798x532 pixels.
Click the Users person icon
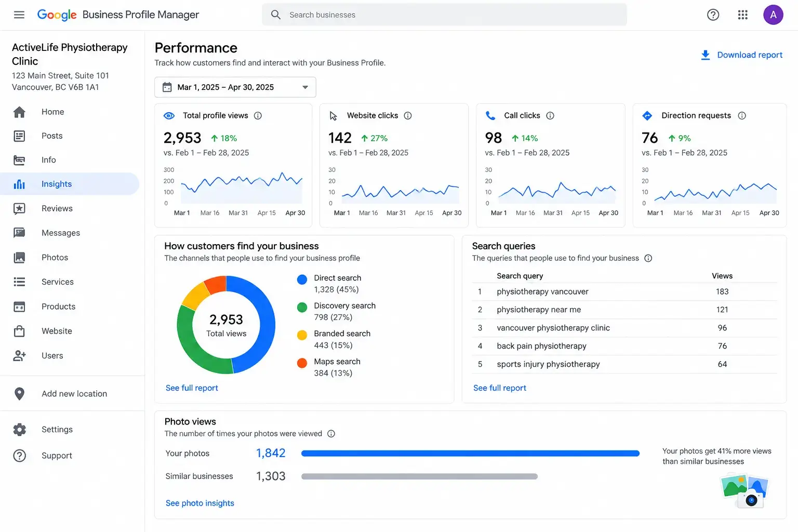pyautogui.click(x=19, y=355)
